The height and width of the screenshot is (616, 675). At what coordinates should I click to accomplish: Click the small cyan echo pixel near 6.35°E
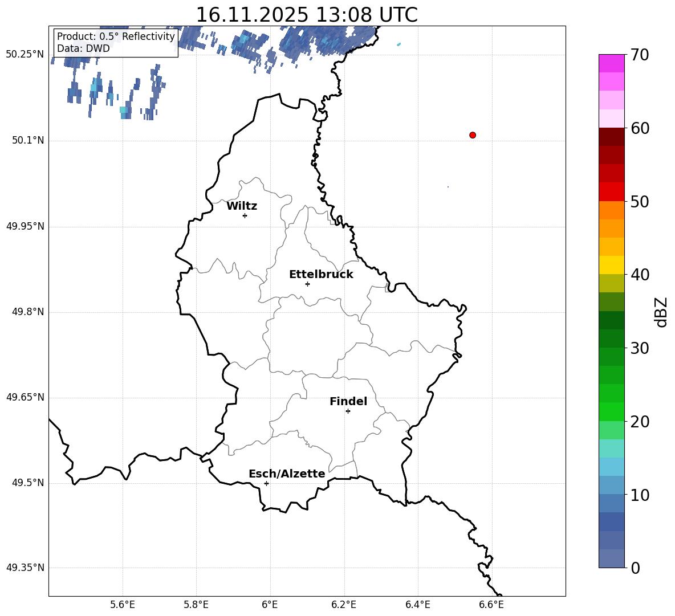tap(399, 44)
